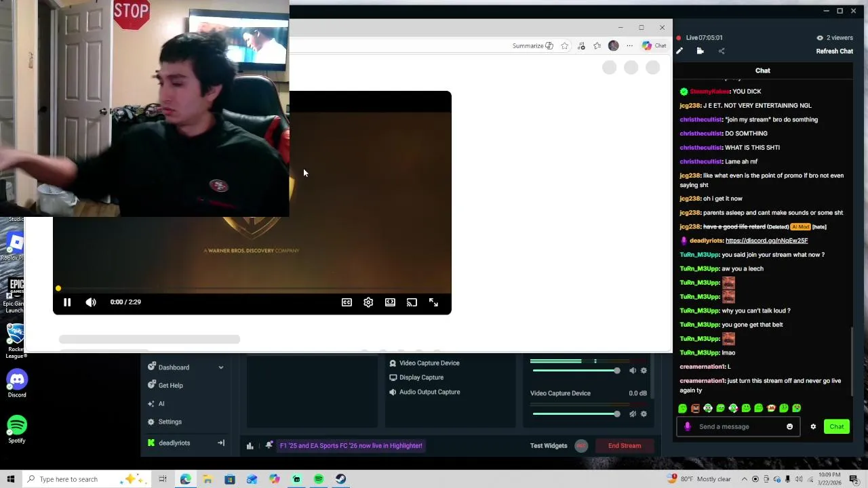Open upper mixer channel settings gear
Screen dimensions: 868x488
(644, 371)
